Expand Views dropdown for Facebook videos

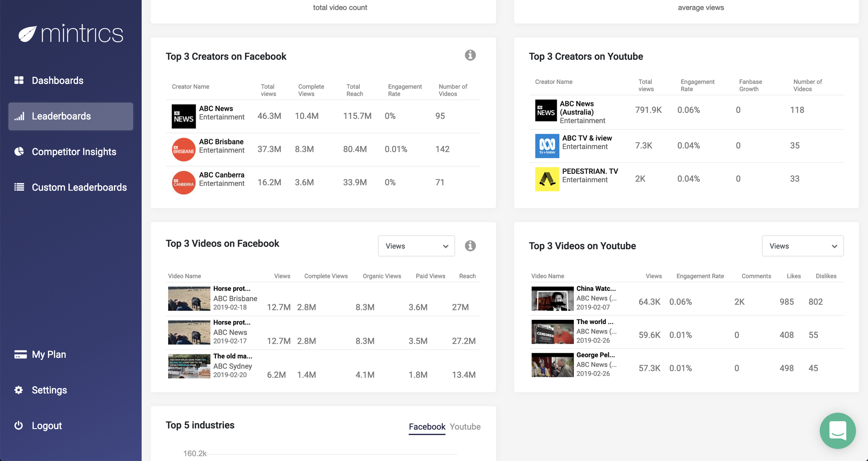416,246
